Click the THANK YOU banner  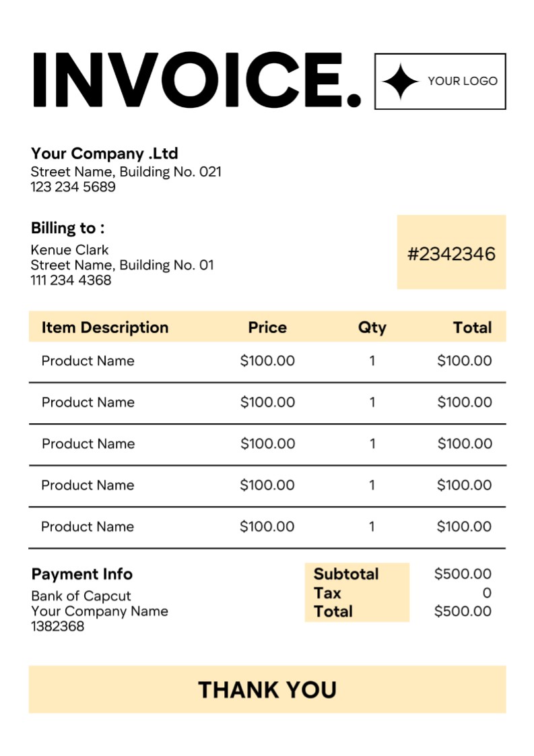pyautogui.click(x=267, y=689)
